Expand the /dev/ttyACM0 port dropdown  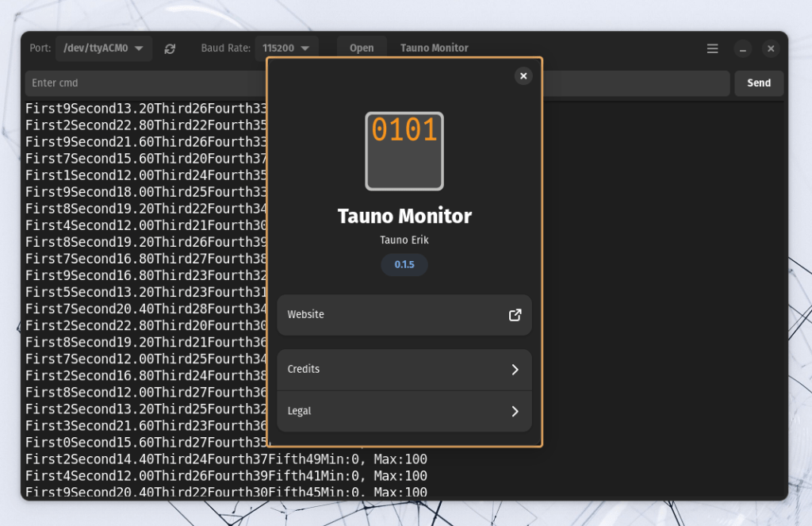[103, 48]
